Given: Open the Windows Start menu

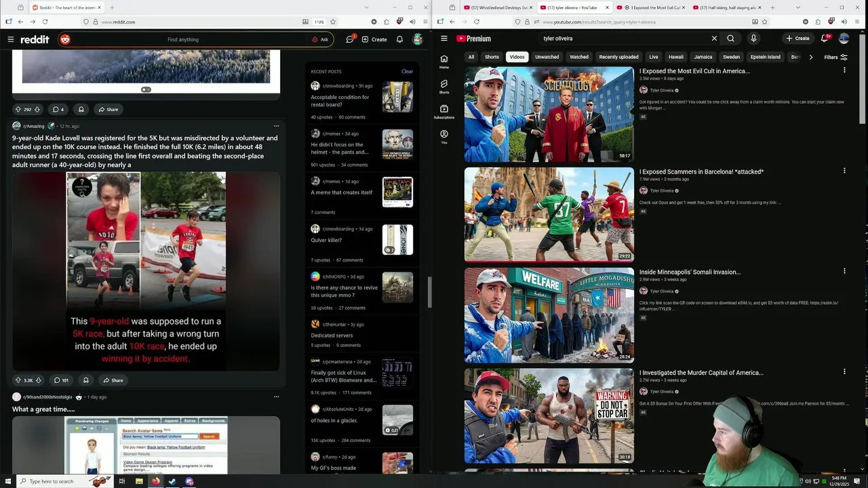Looking at the screenshot, I should click(x=8, y=481).
